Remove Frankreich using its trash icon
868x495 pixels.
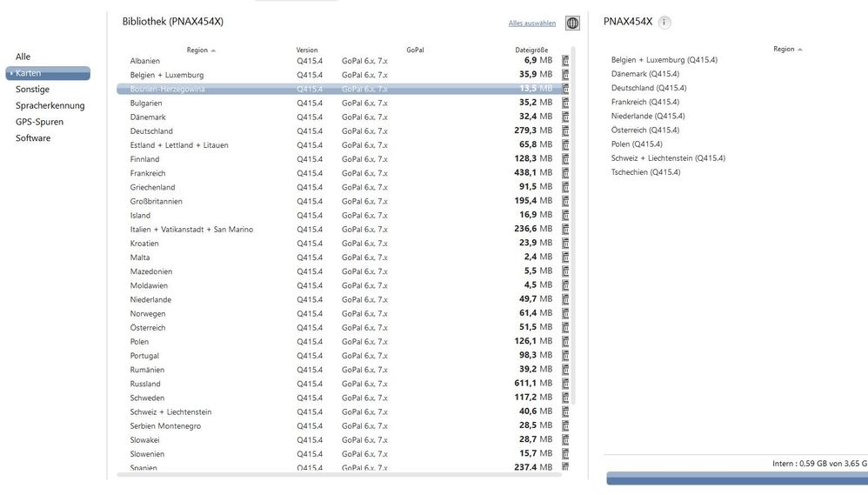click(x=565, y=173)
